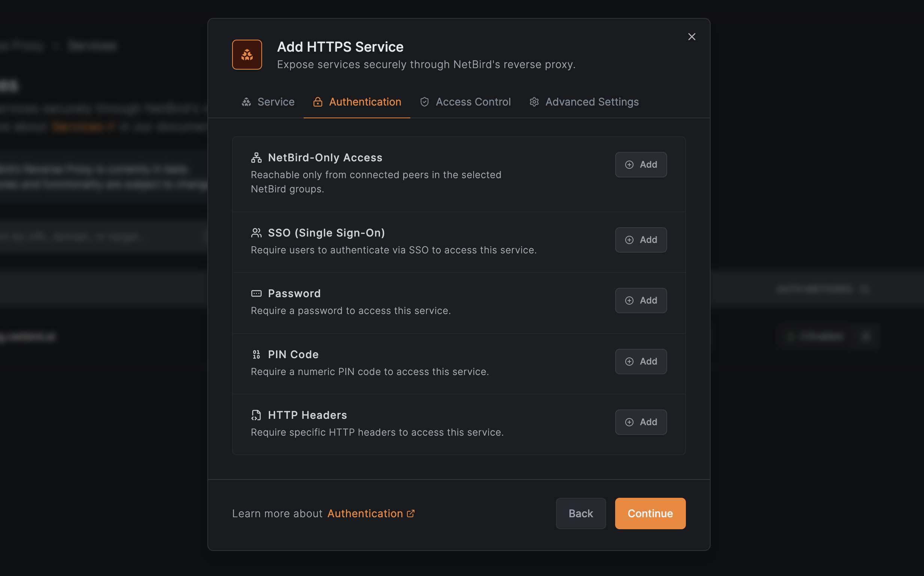The width and height of the screenshot is (924, 576).
Task: Click "Require specific HTTP headers" description
Action: (377, 432)
